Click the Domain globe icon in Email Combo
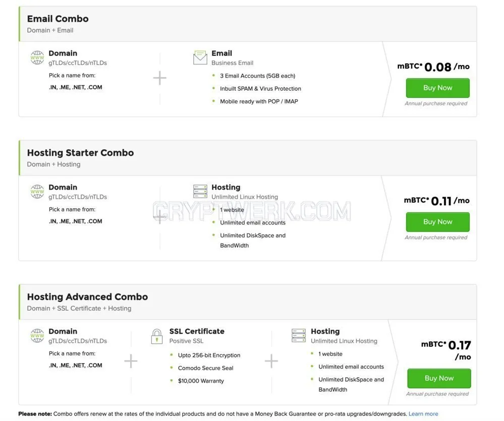 tap(37, 58)
